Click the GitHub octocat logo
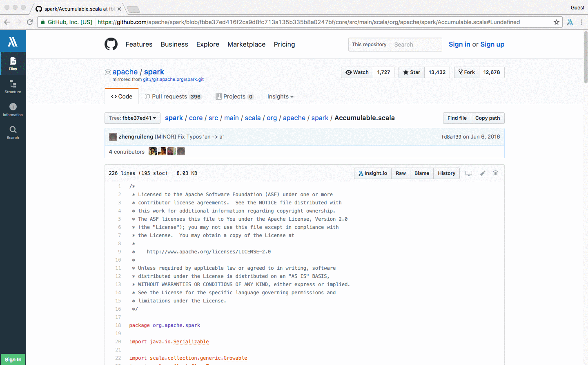The image size is (588, 365). 111,44
